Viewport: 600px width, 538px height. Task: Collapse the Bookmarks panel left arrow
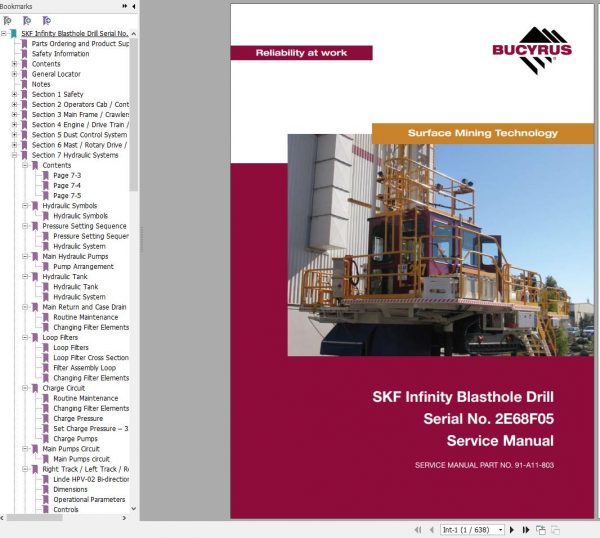134,6
